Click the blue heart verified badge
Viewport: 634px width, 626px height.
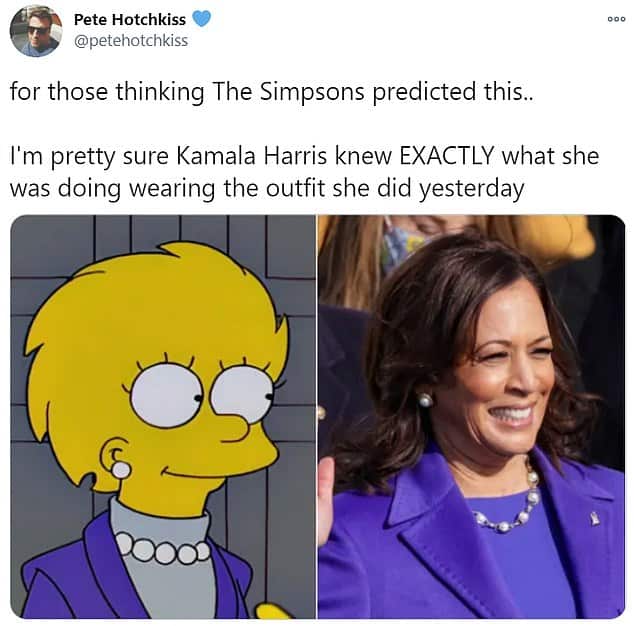[201, 19]
